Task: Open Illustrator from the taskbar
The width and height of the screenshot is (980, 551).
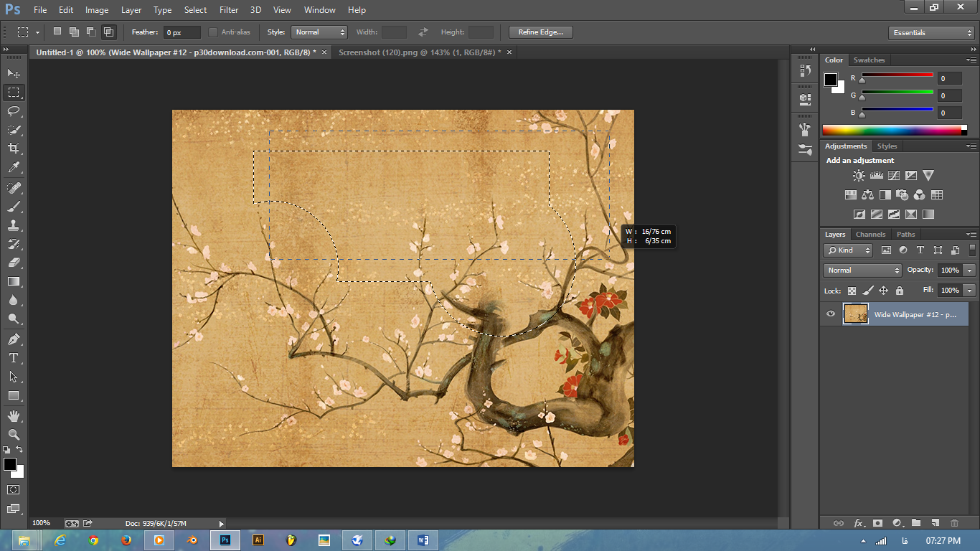Action: 258,540
